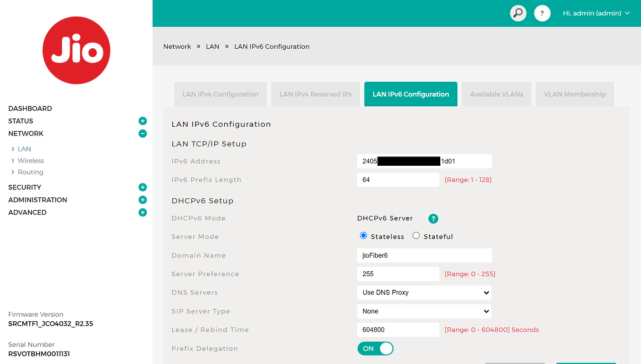Click the IPv6 Prefix Length field

[398, 180]
